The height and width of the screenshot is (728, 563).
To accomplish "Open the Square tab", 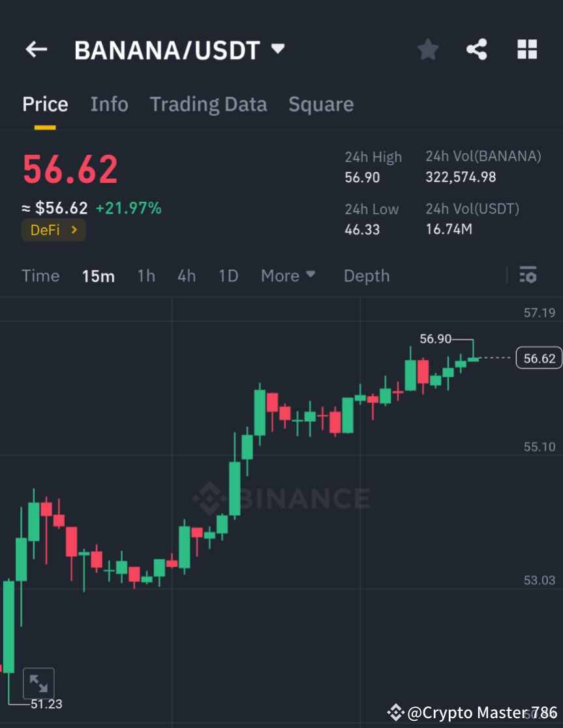I will pos(320,103).
